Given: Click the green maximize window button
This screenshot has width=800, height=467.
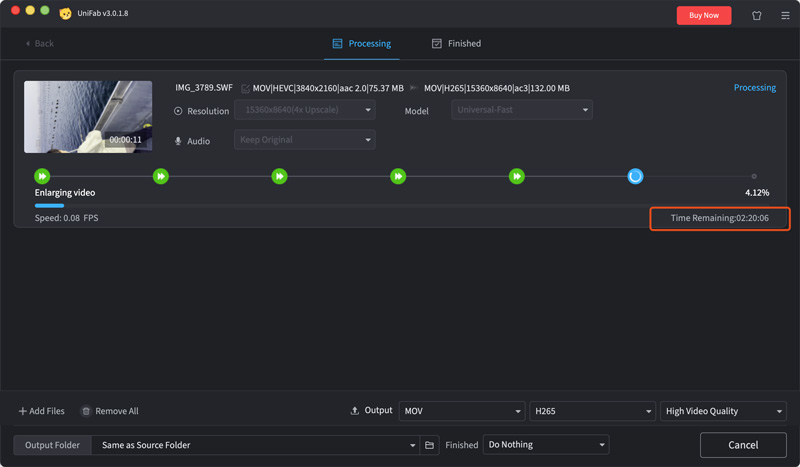Looking at the screenshot, I should point(45,10).
